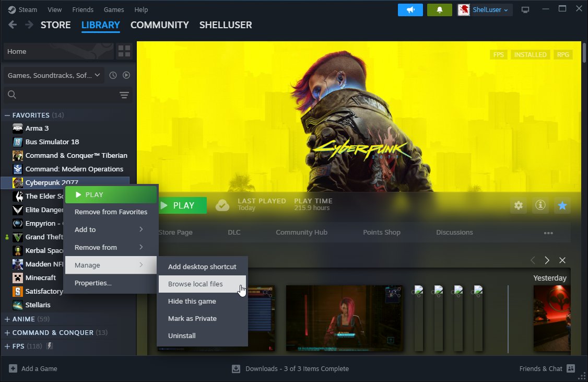
Task: Open the Points Shop link
Action: [382, 232]
